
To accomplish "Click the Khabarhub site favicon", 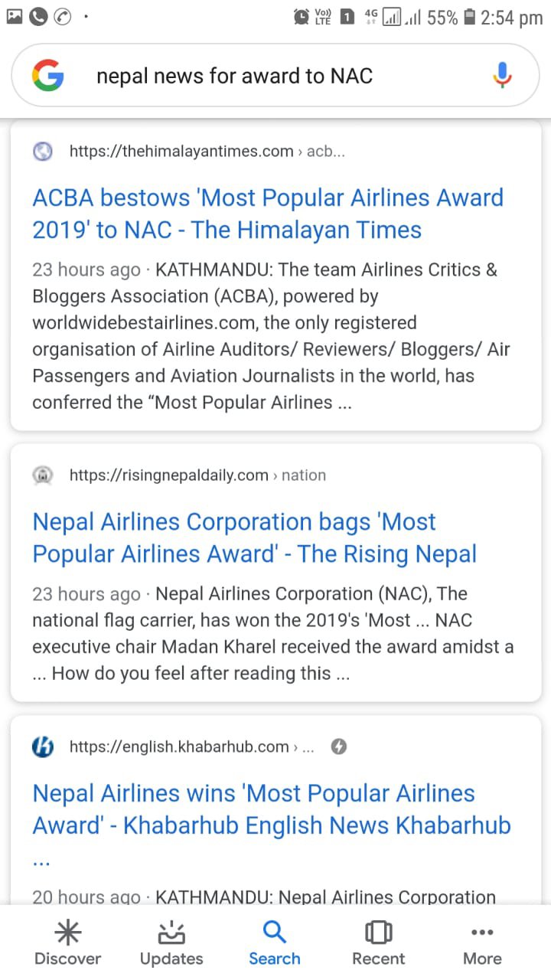I will [x=43, y=746].
